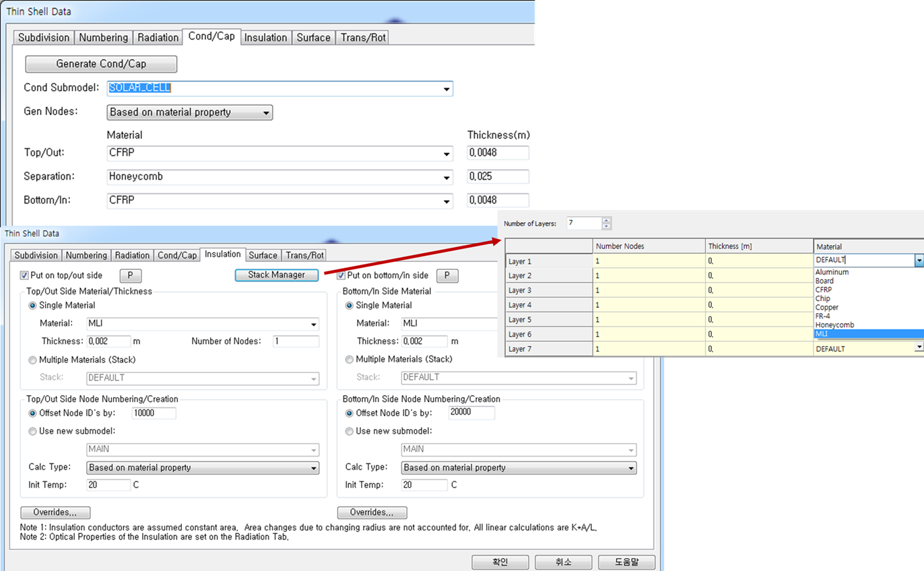The image size is (924, 571).
Task: Choose MLI in Layer 1 material list
Action: (869, 333)
